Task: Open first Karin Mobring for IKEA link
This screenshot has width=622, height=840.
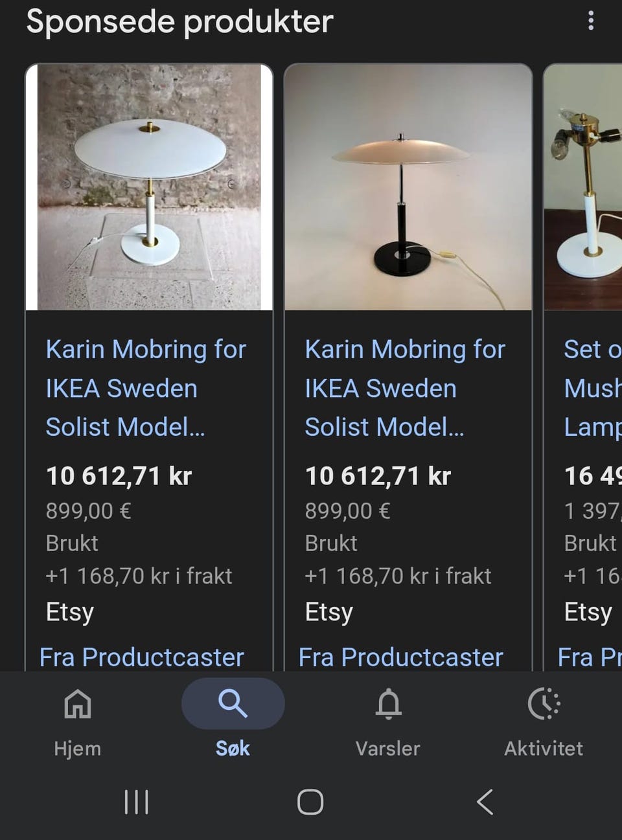Action: 146,388
